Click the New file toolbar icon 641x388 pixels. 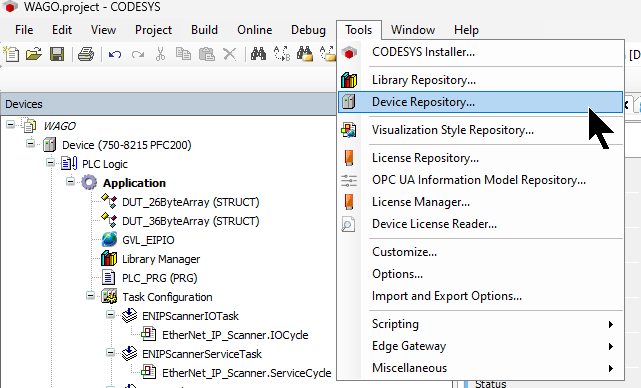point(11,54)
